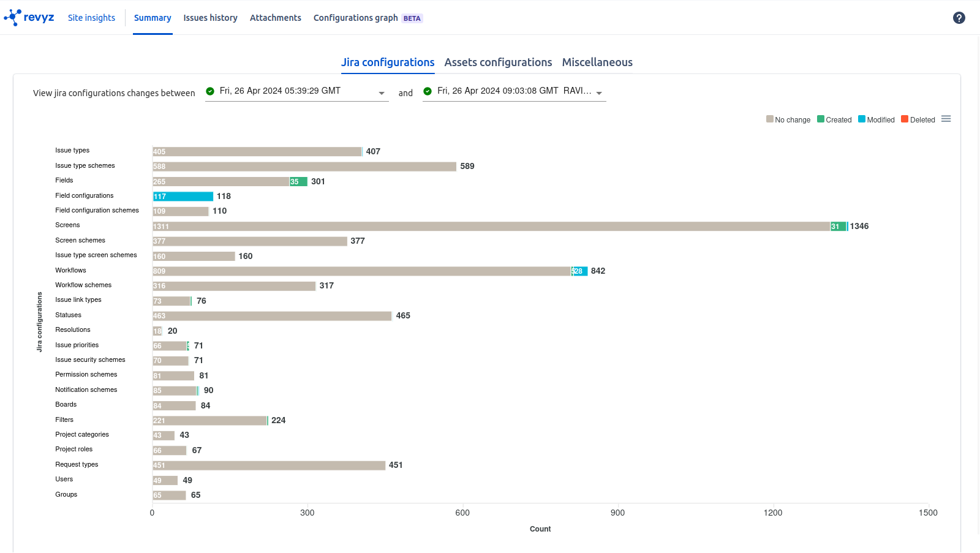Image resolution: width=980 pixels, height=553 pixels.
Task: Click the total 589 value
Action: (x=467, y=166)
